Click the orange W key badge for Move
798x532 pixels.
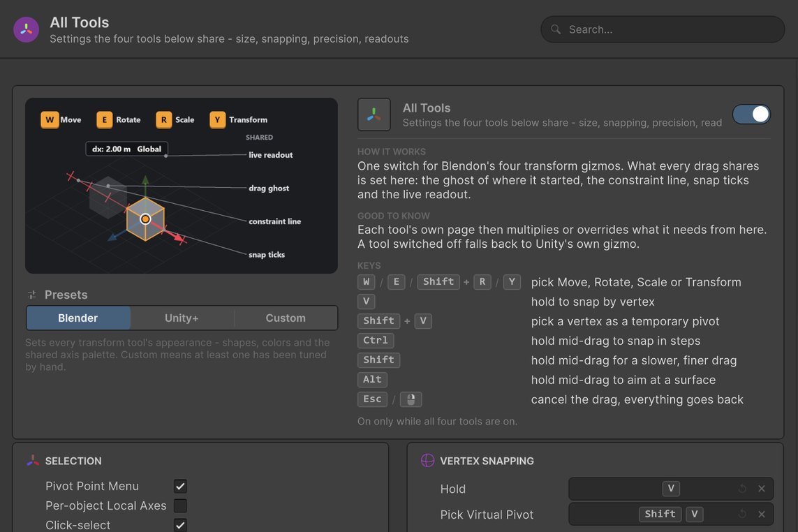[50, 119]
